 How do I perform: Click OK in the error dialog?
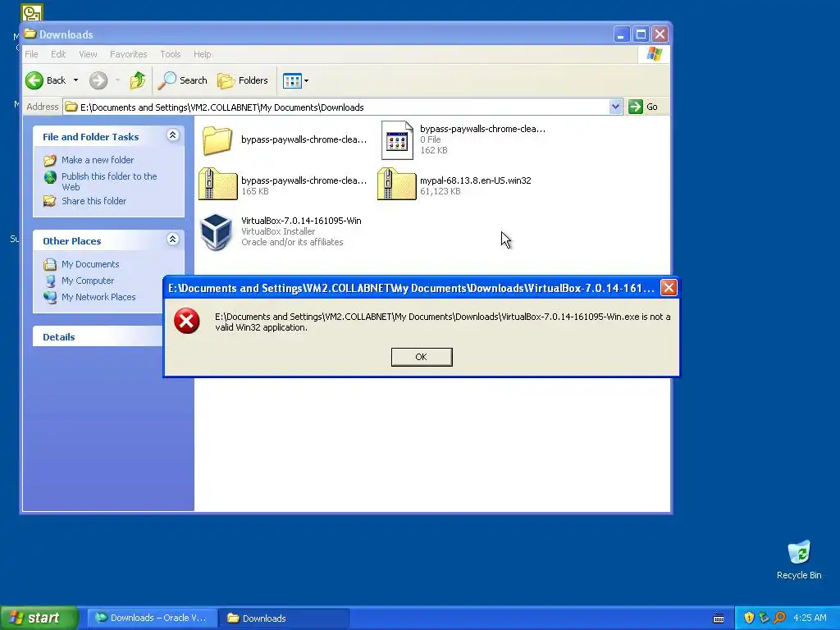click(422, 357)
